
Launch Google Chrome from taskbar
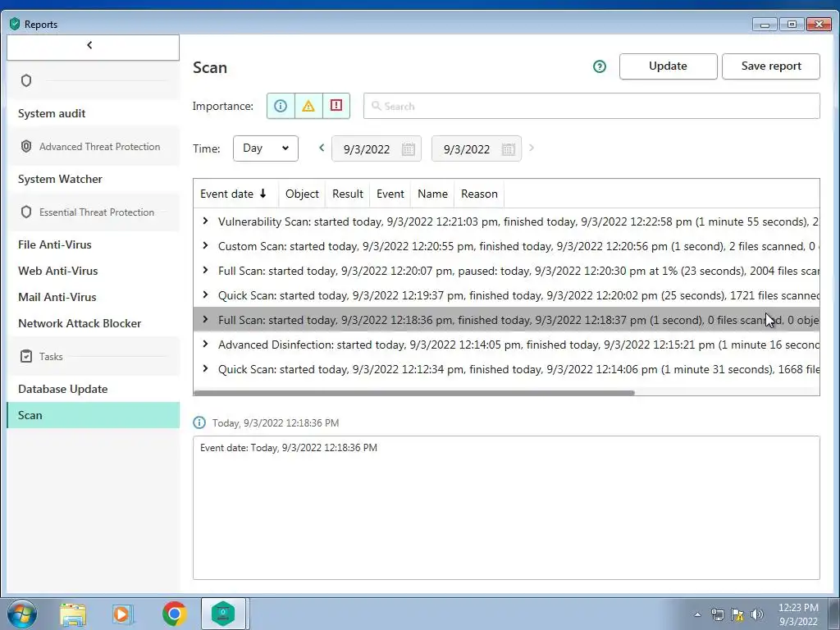[x=174, y=614]
